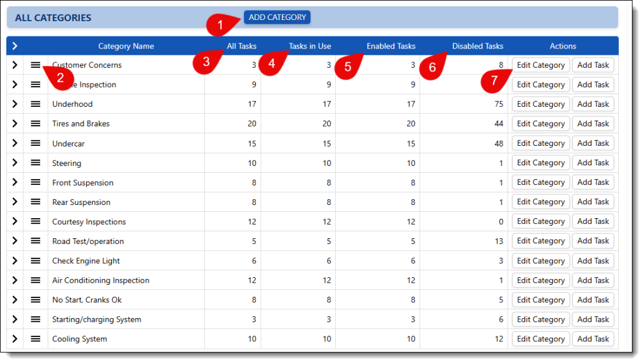The width and height of the screenshot is (644, 364).
Task: Click the Starting/charging System reorder handle
Action: point(36,319)
